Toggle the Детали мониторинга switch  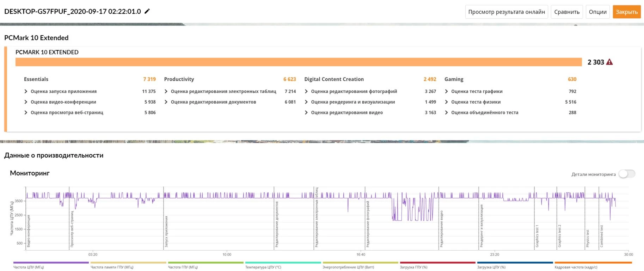coord(627,174)
